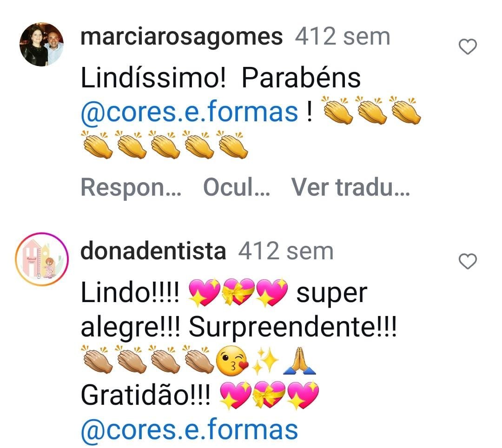Viewport: 502px width, 448px height.
Task: Tap the Surpreendente!!! word in the comment
Action: (293, 328)
